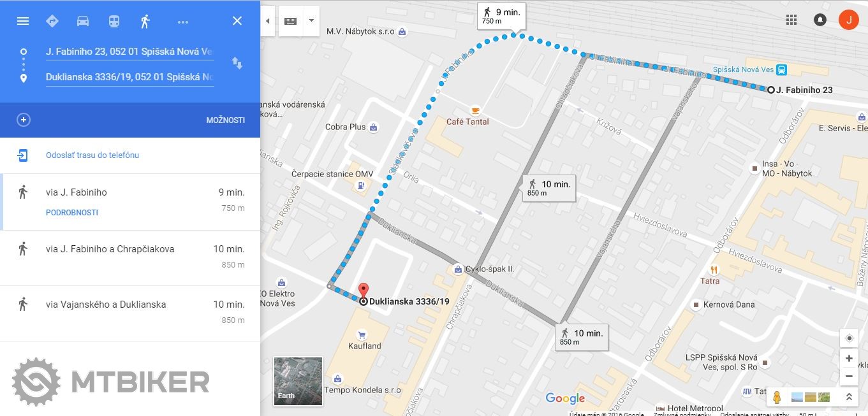Open Street View pegman
868x416 pixels.
pos(777,398)
